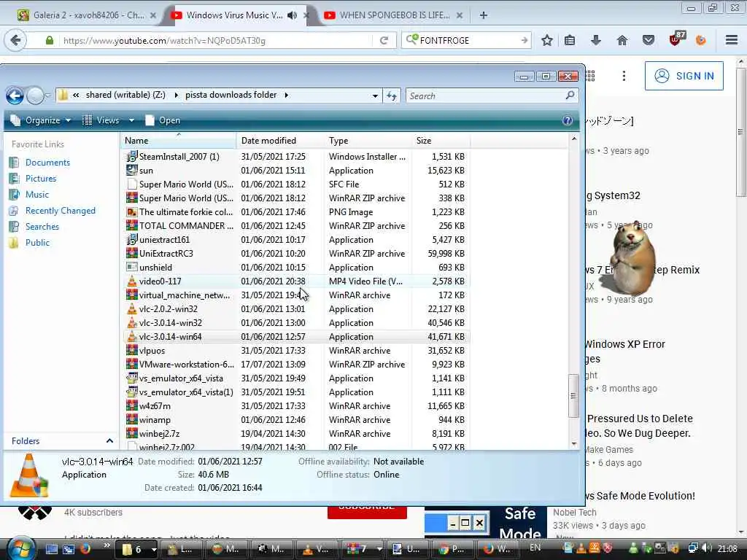The height and width of the screenshot is (560, 747).
Task: Sort files by Type column
Action: (368, 141)
